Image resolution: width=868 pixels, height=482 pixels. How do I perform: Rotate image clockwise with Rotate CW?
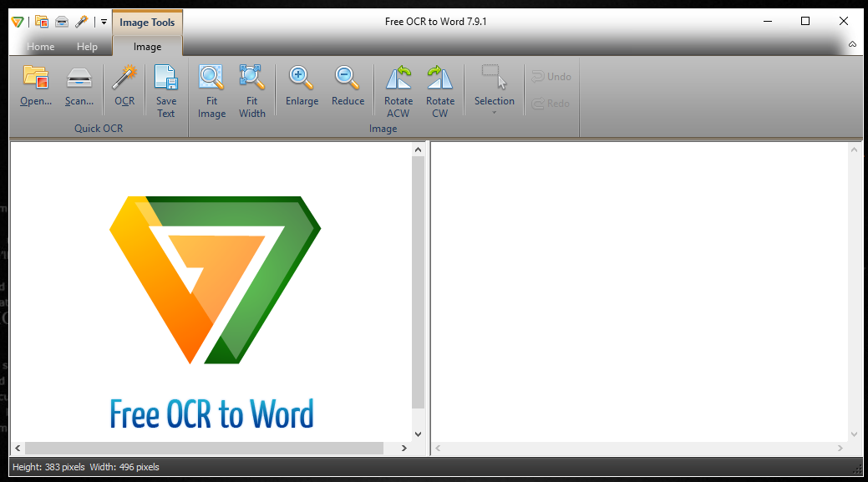[440, 92]
